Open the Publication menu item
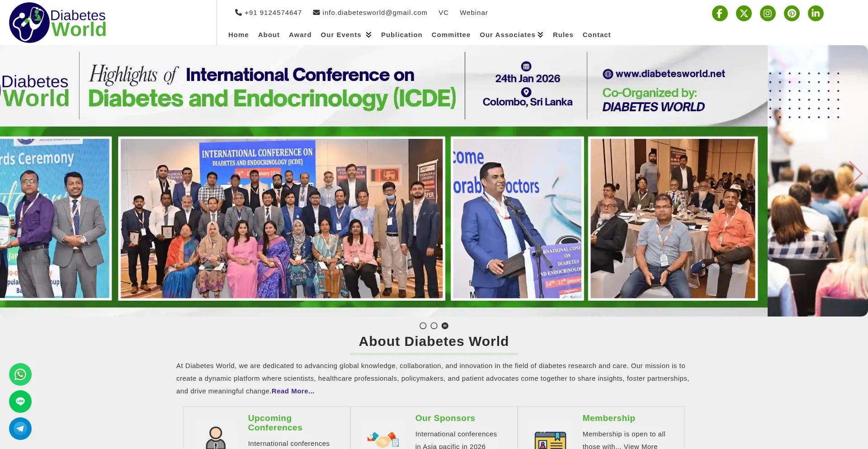The image size is (868, 449). (401, 35)
